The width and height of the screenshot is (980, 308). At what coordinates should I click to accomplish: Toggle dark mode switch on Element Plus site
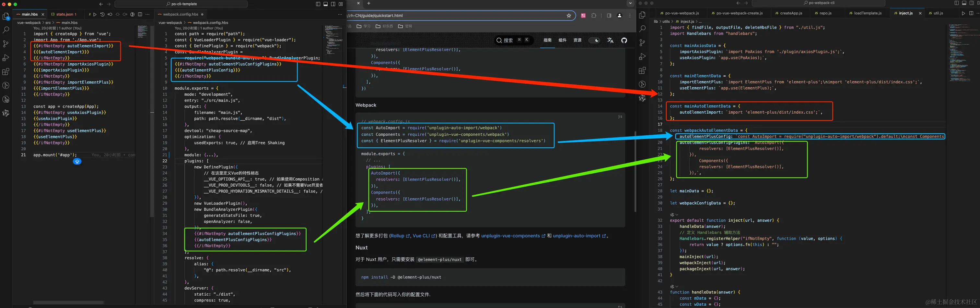tap(594, 40)
